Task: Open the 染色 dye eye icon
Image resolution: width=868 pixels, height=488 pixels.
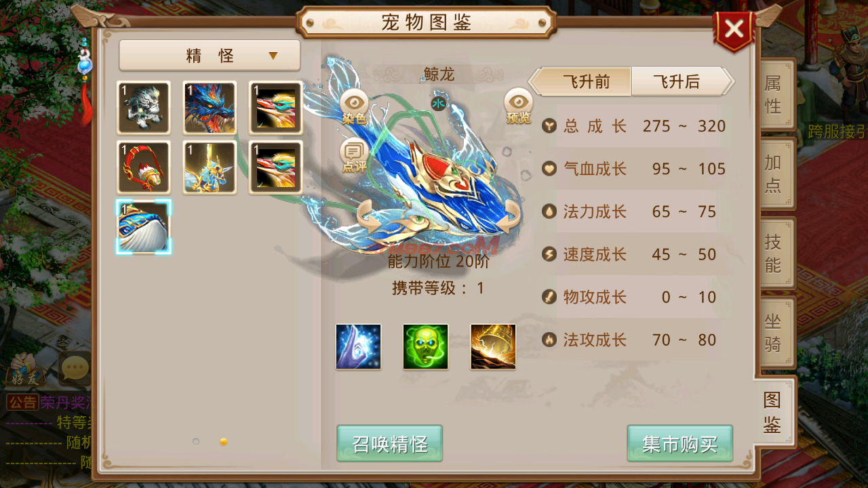Action: (354, 107)
